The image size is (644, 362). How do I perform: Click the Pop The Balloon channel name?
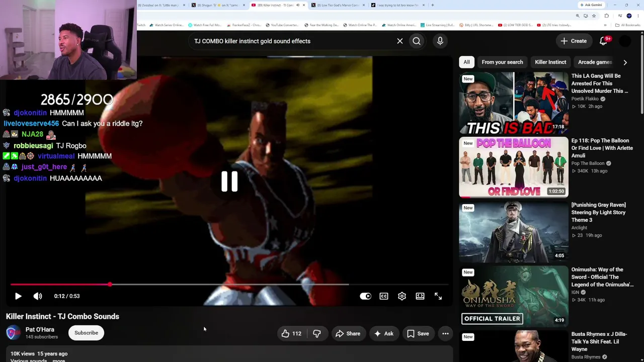point(588,163)
